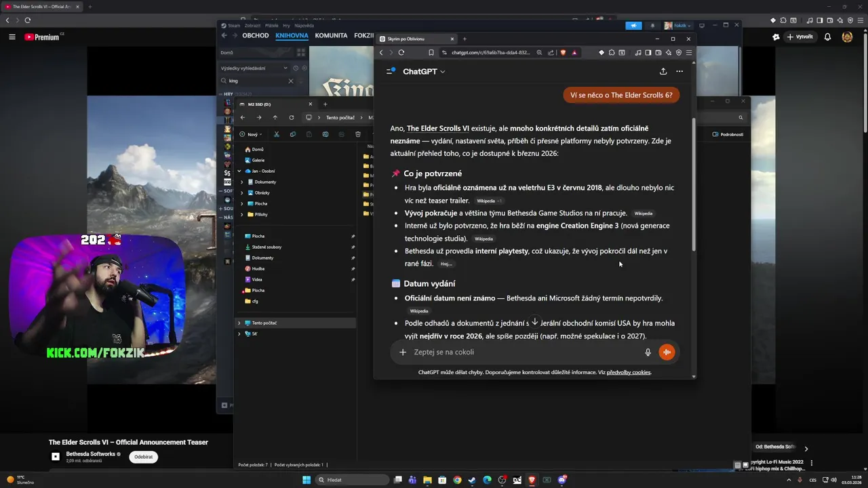The image size is (868, 488).
Task: Expand the Přílohy tree node
Action: [x=242, y=214]
